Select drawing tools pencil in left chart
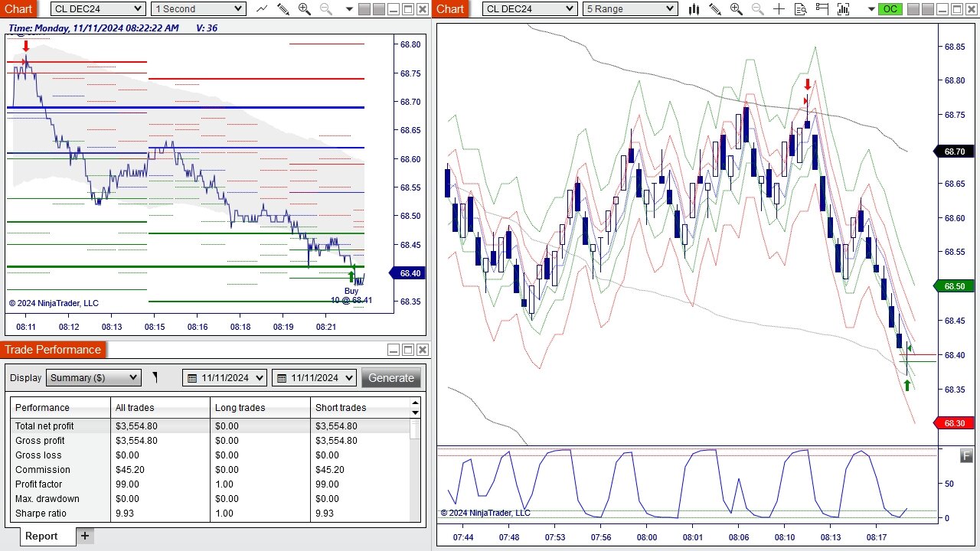The width and height of the screenshot is (980, 551). pyautogui.click(x=283, y=9)
